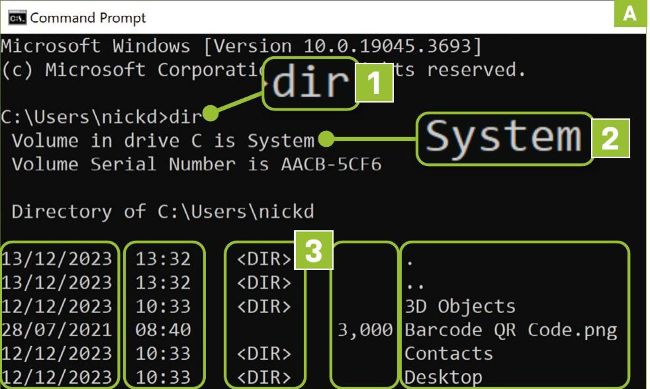
Task: Click the single-dot current directory entry
Action: (x=410, y=263)
